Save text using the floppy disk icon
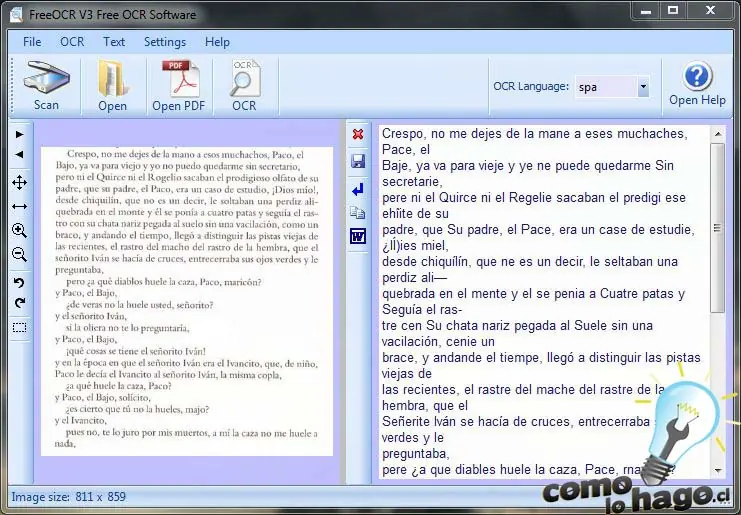The height and width of the screenshot is (515, 741). [x=358, y=161]
